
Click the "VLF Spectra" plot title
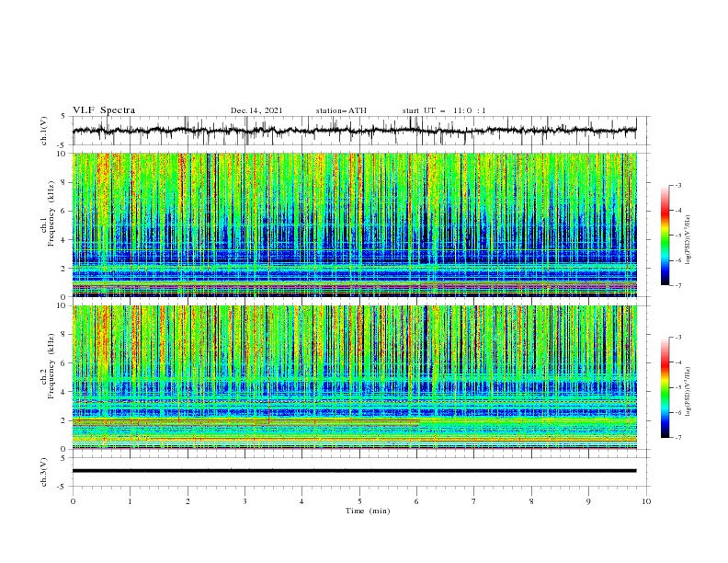(104, 110)
